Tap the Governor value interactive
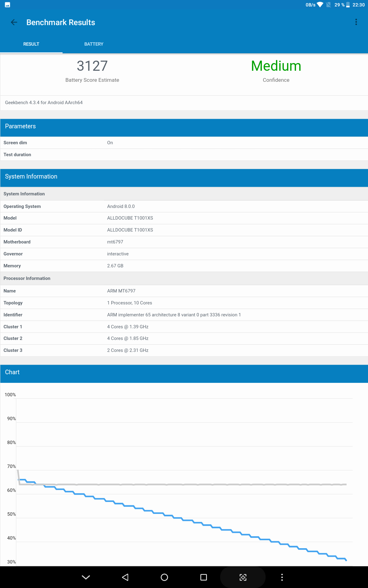The height and width of the screenshot is (588, 368). click(x=118, y=254)
